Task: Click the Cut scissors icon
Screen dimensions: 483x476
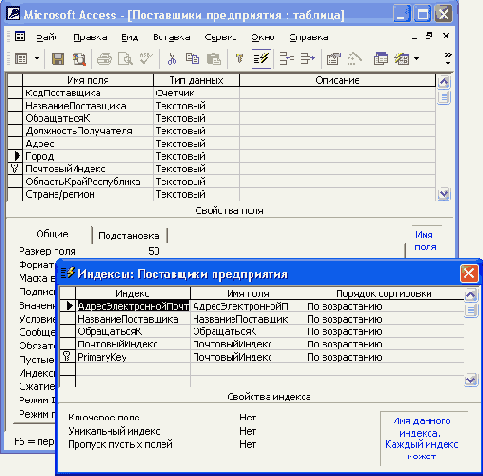Action: click(172, 59)
